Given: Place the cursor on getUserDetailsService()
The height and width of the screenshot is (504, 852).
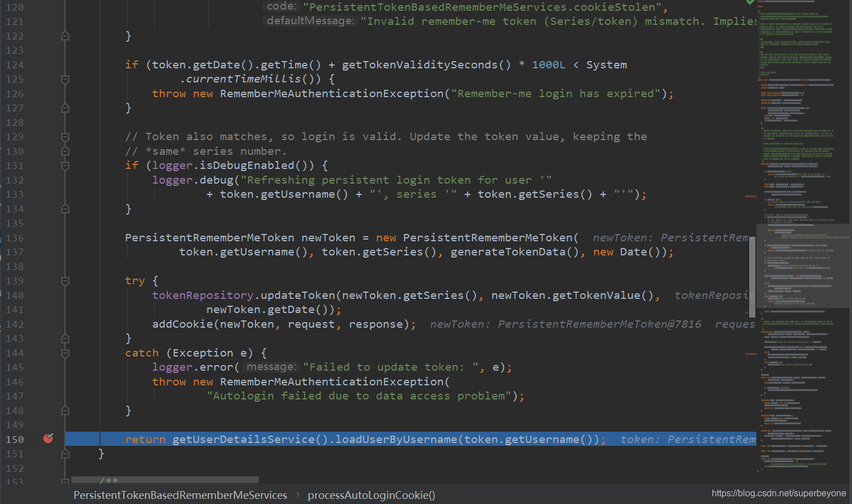Looking at the screenshot, I should [250, 440].
